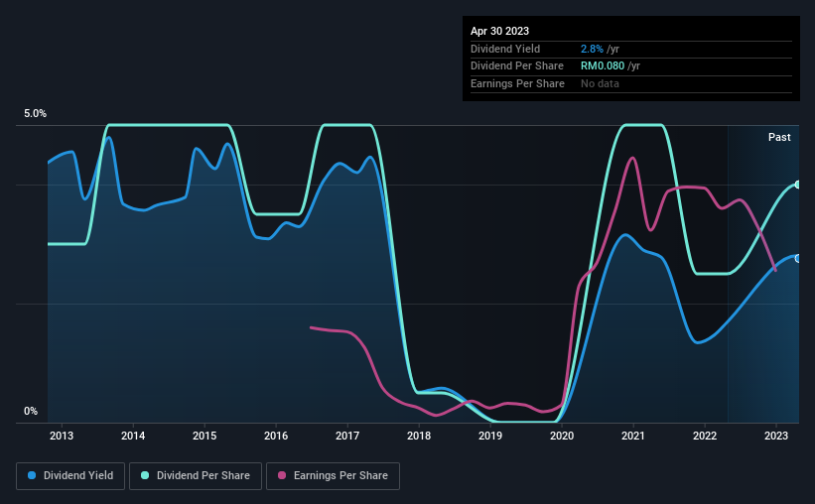Select the 2018 axis label

[x=419, y=436]
